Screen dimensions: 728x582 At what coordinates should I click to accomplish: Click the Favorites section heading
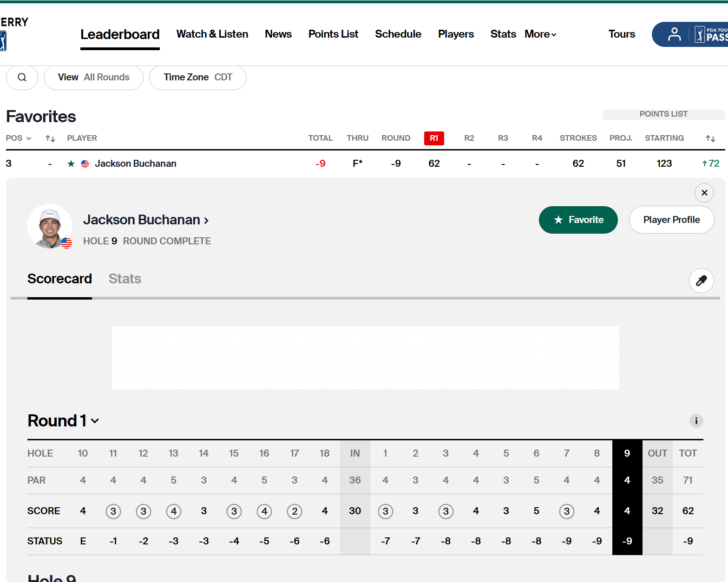pos(41,117)
